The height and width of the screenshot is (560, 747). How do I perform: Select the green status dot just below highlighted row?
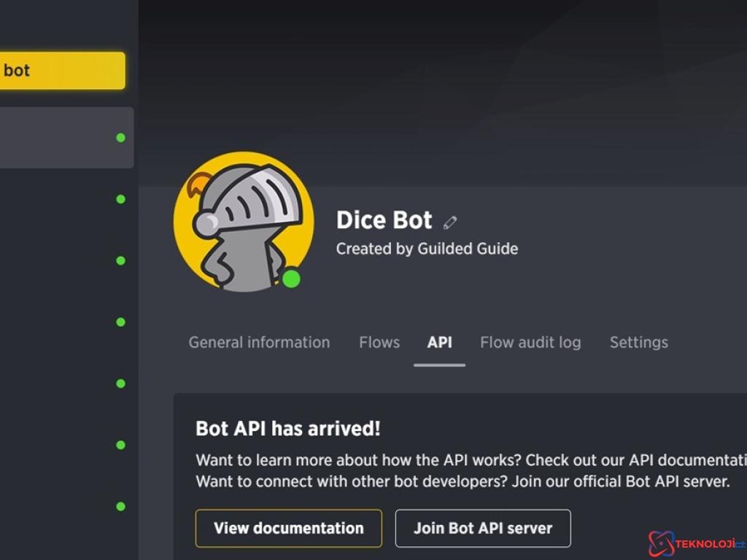pyautogui.click(x=120, y=199)
